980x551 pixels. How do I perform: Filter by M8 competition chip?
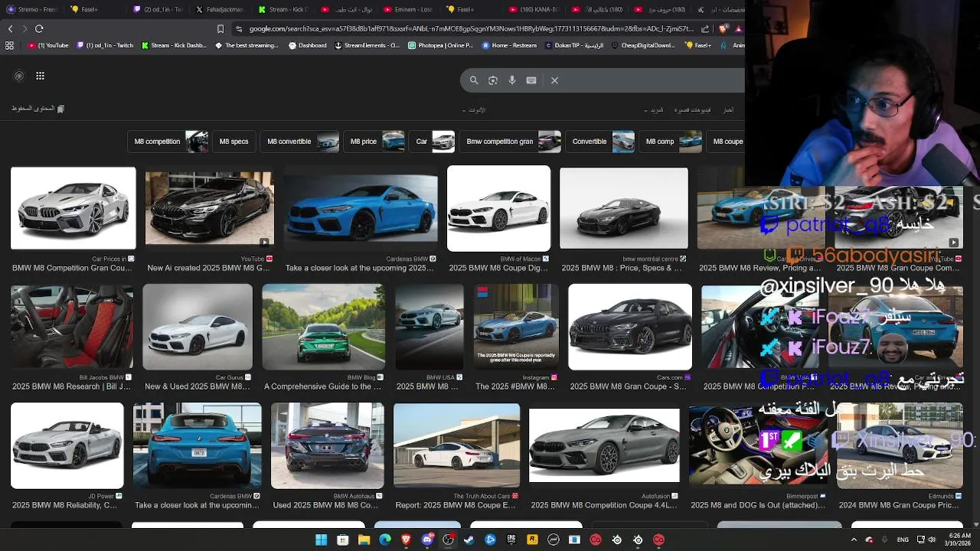168,142
